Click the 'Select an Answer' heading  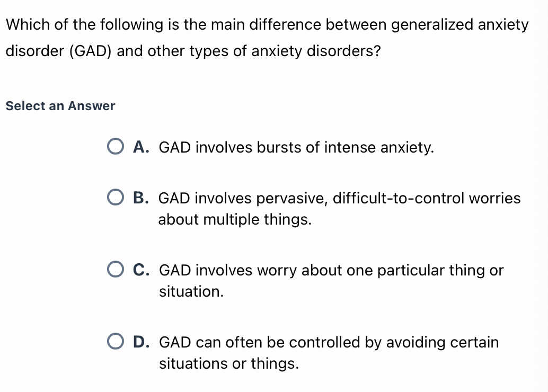coord(60,106)
